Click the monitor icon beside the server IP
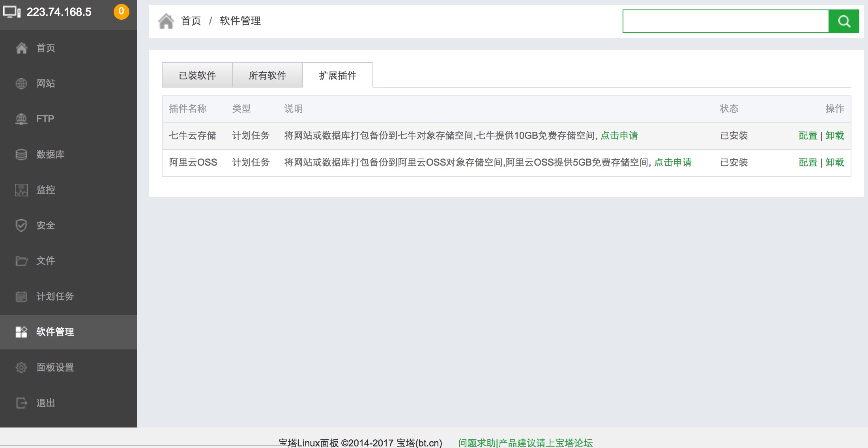The height and width of the screenshot is (448, 868). [x=12, y=12]
